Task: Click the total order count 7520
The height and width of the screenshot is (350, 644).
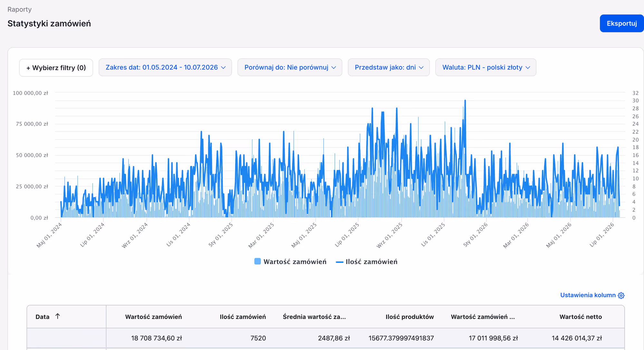Action: click(258, 338)
